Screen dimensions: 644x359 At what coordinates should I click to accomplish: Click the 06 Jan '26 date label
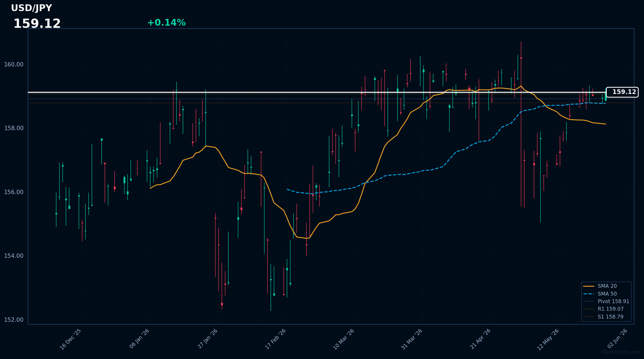point(139,339)
